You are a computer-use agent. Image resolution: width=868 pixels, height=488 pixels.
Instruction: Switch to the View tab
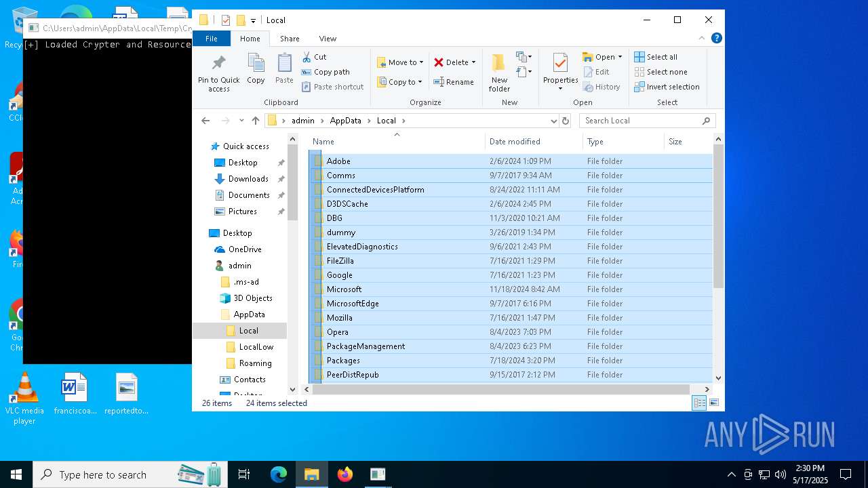coord(328,39)
